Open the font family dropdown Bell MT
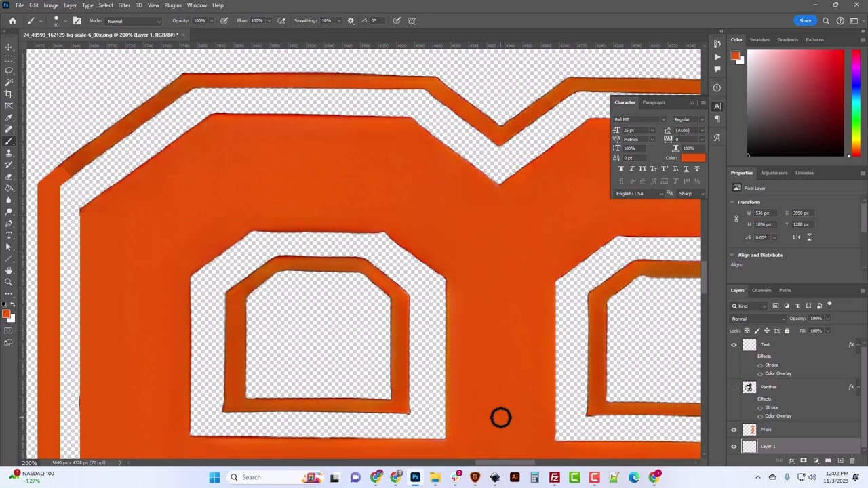This screenshot has width=868, height=488. pos(639,119)
